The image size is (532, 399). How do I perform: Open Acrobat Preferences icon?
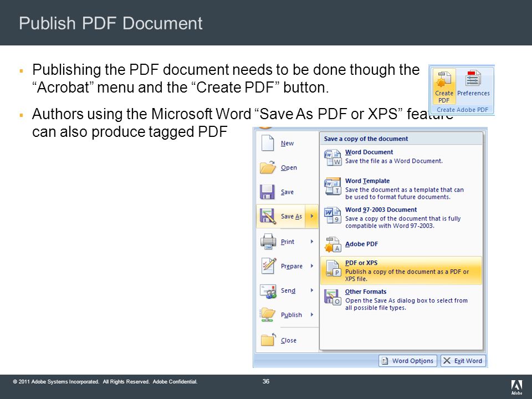473,78
